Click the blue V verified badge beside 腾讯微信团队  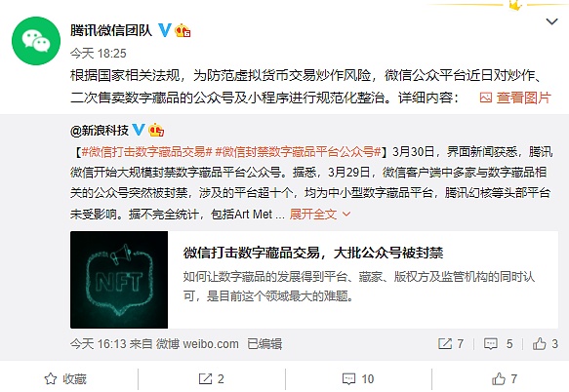165,30
